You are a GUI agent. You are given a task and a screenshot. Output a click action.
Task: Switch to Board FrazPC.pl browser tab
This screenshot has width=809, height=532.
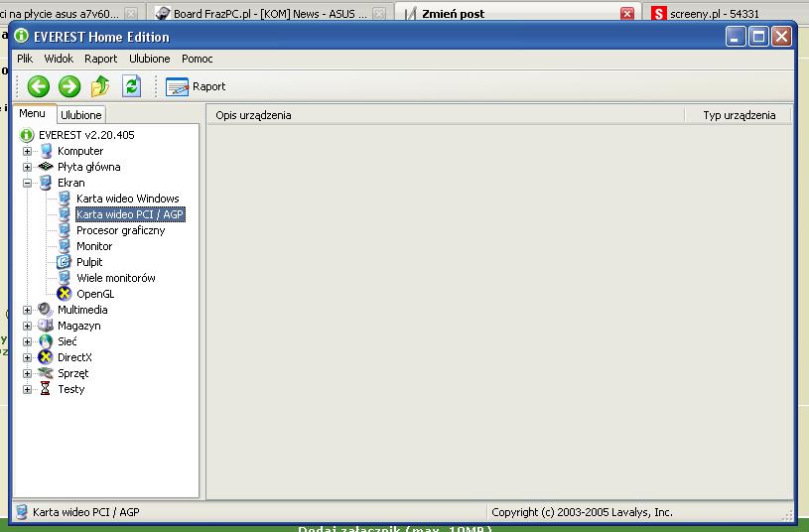270,14
